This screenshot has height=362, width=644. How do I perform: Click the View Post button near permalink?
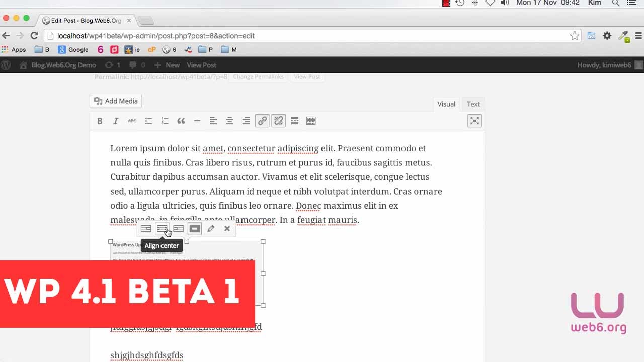[x=307, y=77]
